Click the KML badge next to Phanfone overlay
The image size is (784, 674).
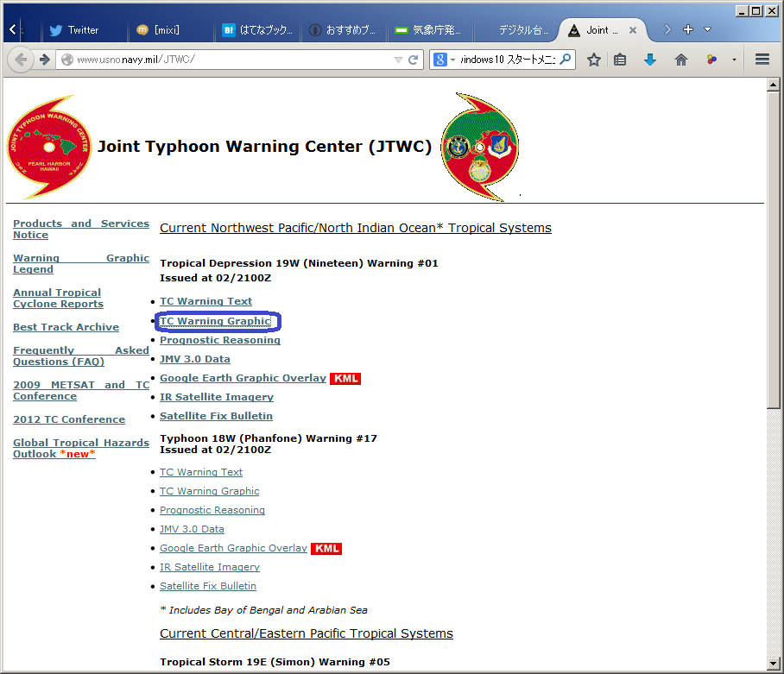point(326,549)
